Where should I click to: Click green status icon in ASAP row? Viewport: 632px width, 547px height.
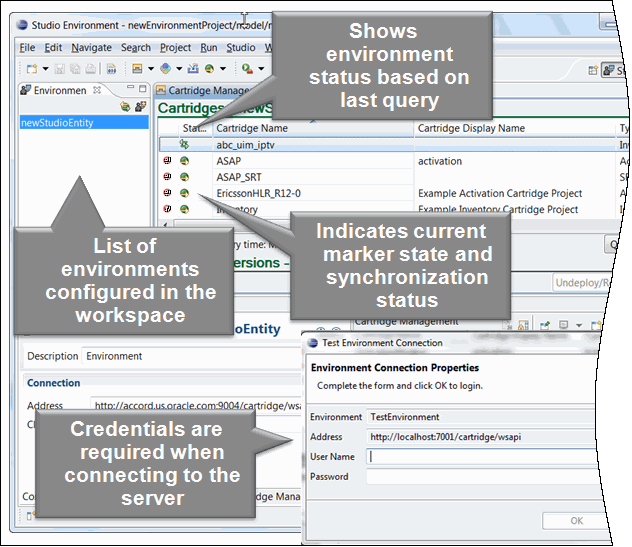click(x=185, y=161)
